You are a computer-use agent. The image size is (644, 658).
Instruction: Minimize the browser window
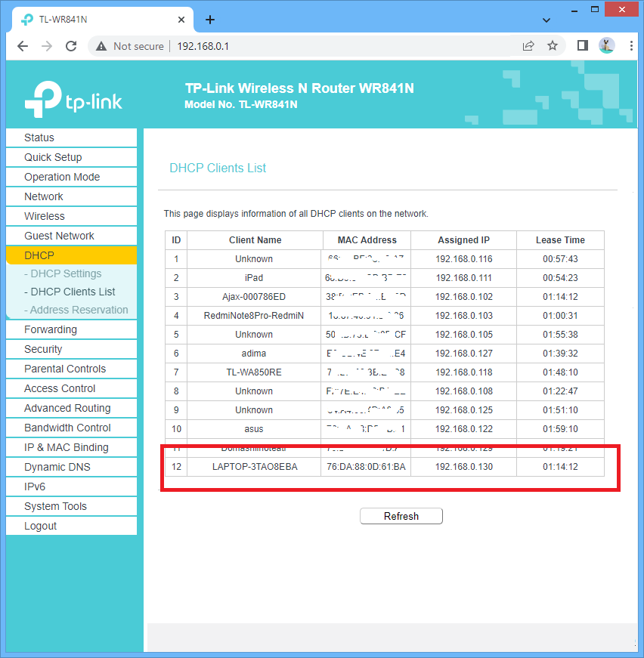tap(574, 10)
